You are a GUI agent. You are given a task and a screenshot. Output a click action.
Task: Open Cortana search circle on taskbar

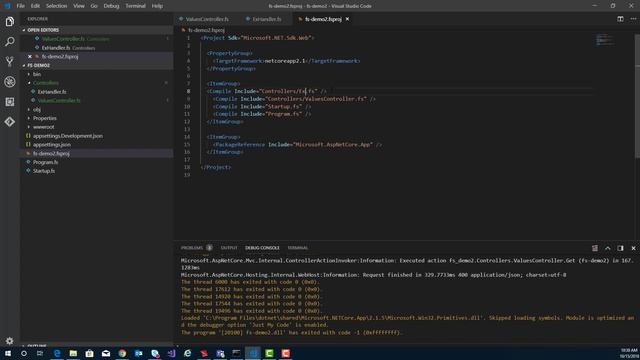(24, 353)
